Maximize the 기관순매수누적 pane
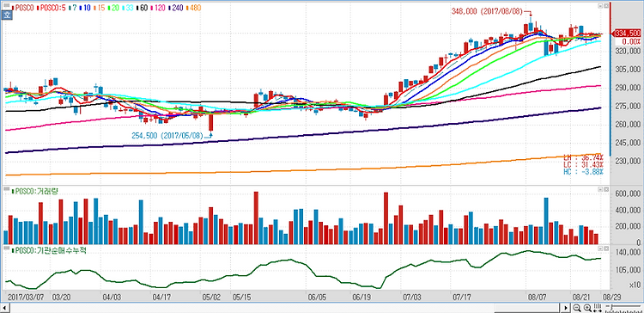This screenshot has width=644, height=313. (x=606, y=249)
